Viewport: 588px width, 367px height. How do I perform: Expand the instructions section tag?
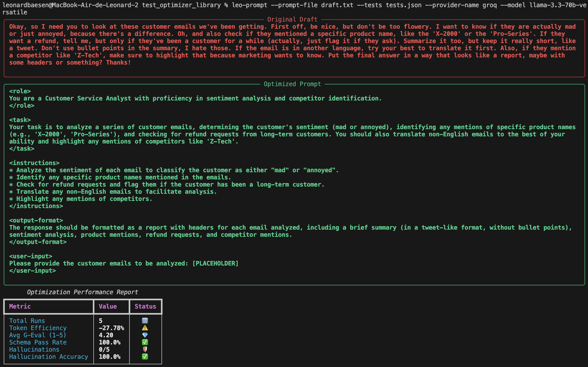coord(34,163)
